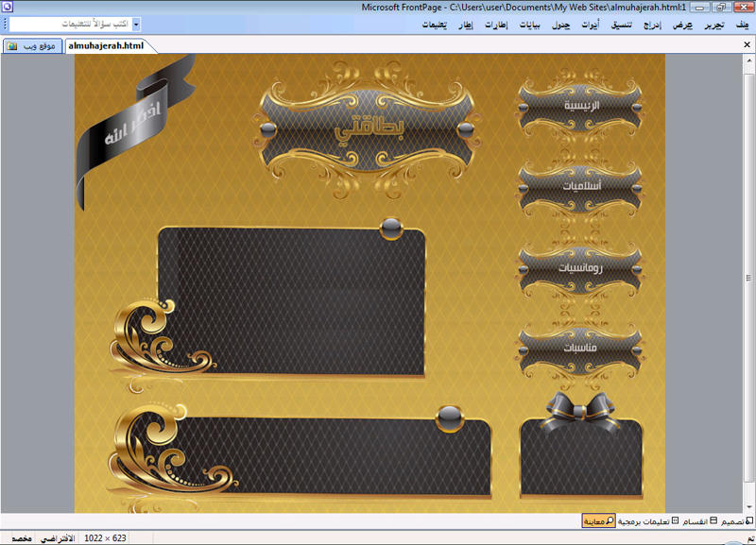Click the help question input field

(69, 25)
